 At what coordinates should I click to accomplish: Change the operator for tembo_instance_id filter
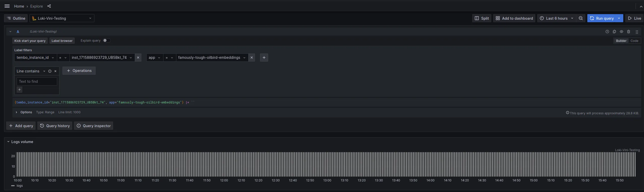point(63,58)
